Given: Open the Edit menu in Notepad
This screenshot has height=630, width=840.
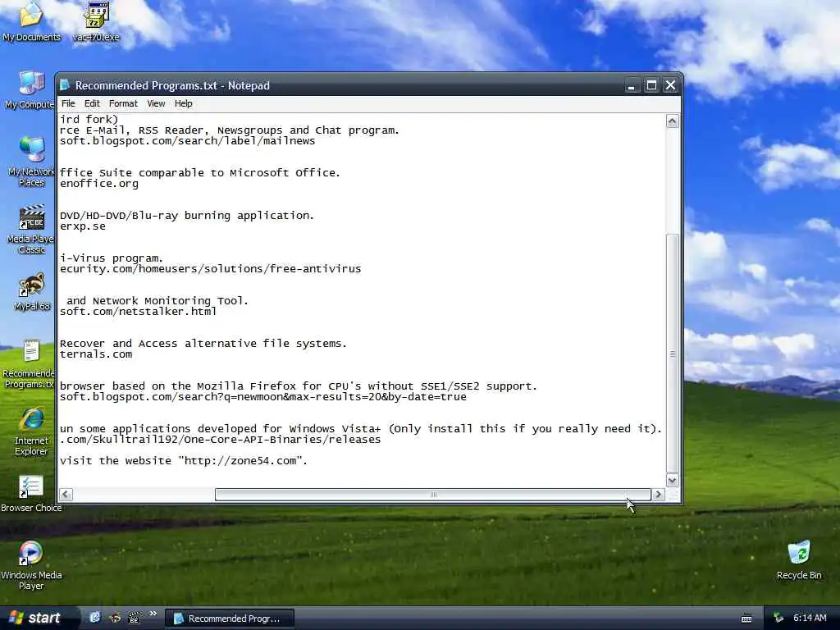Looking at the screenshot, I should 92,103.
